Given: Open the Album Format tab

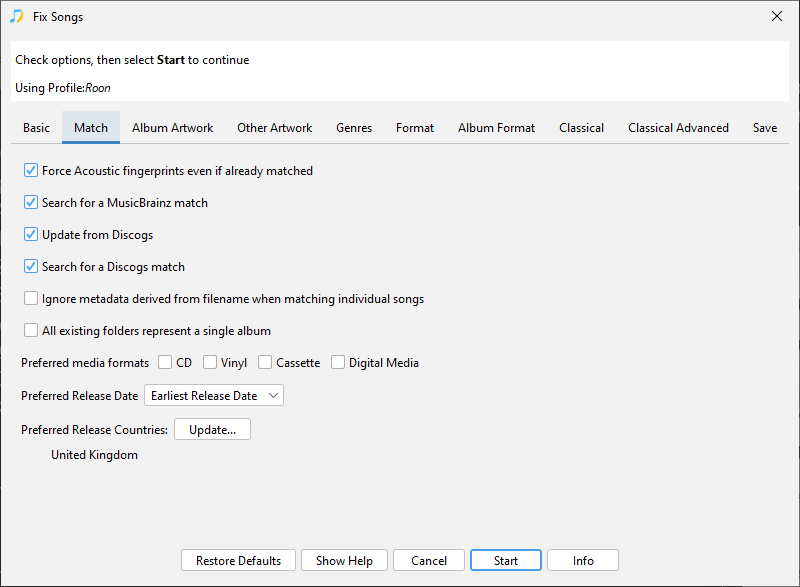Looking at the screenshot, I should pyautogui.click(x=496, y=128).
